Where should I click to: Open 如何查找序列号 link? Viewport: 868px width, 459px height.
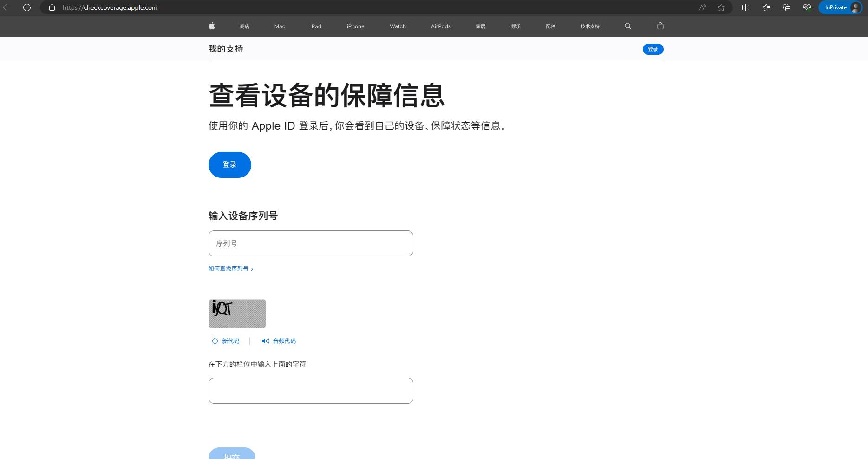(231, 269)
